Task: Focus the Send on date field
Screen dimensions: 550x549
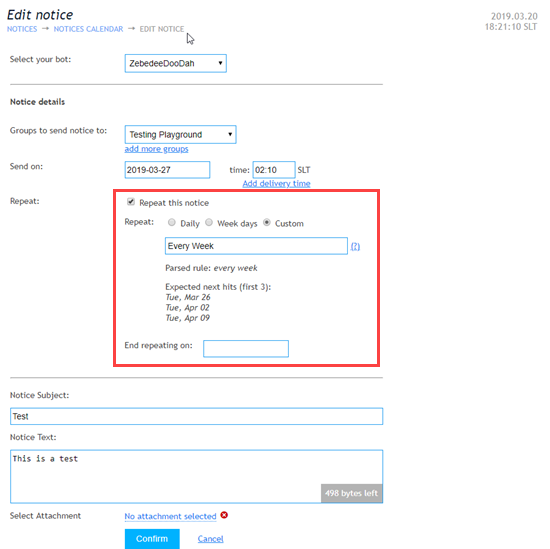Action: coord(167,170)
